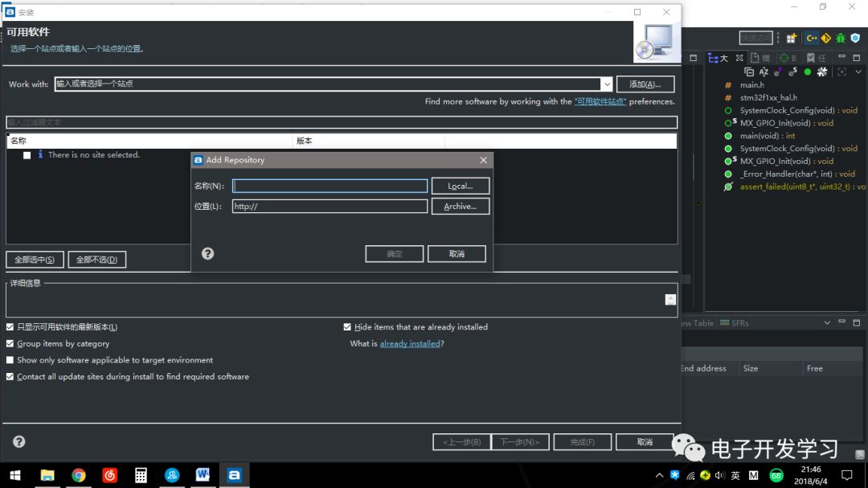Focus the 名称(N) name input field

pyautogui.click(x=330, y=187)
